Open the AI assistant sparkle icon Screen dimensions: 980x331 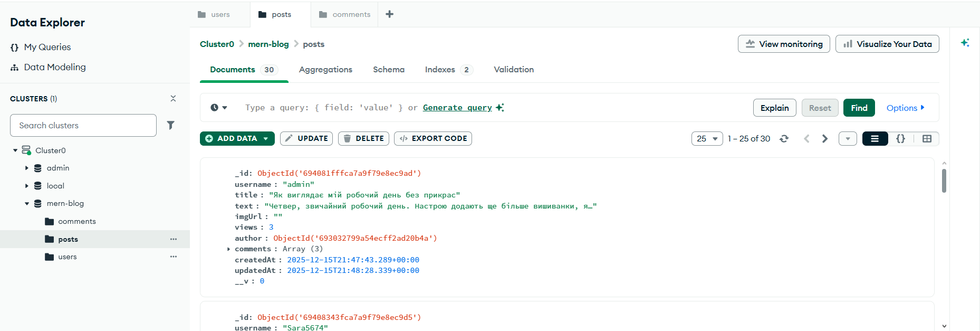[x=965, y=43]
